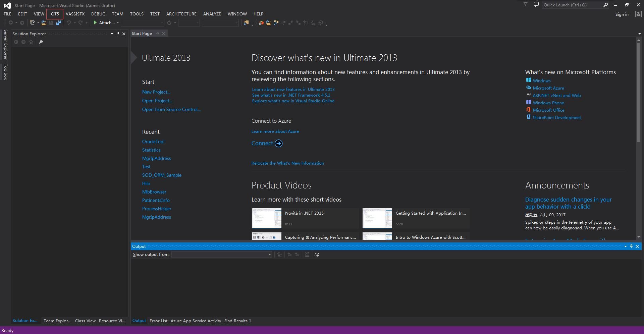Expand Visual Assist toolbar overflow options
The width and height of the screenshot is (644, 334).
(x=326, y=24)
